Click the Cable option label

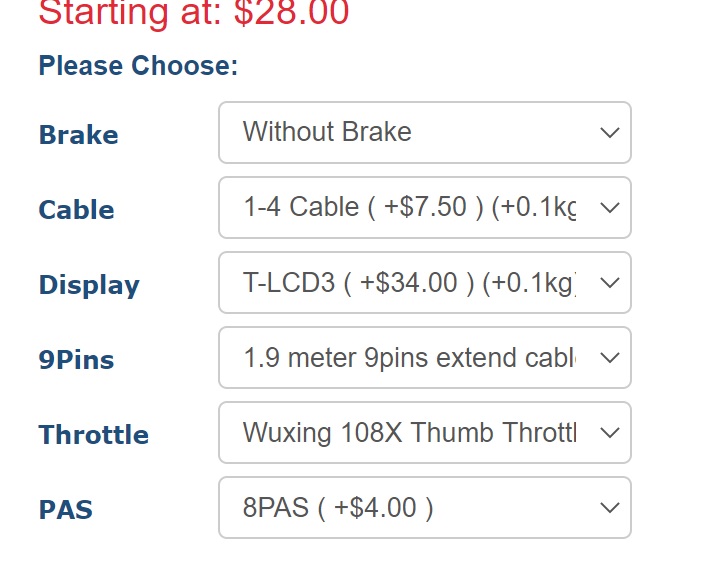point(76,210)
